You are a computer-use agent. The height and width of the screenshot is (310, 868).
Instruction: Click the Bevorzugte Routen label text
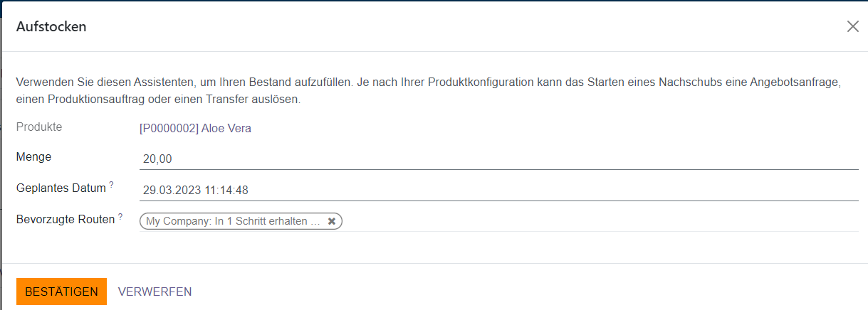tap(65, 220)
